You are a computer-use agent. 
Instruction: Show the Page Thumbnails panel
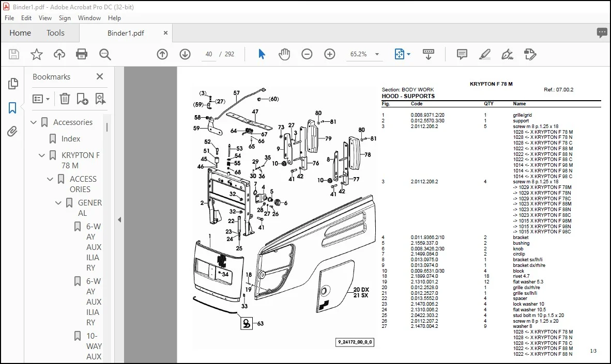point(13,83)
